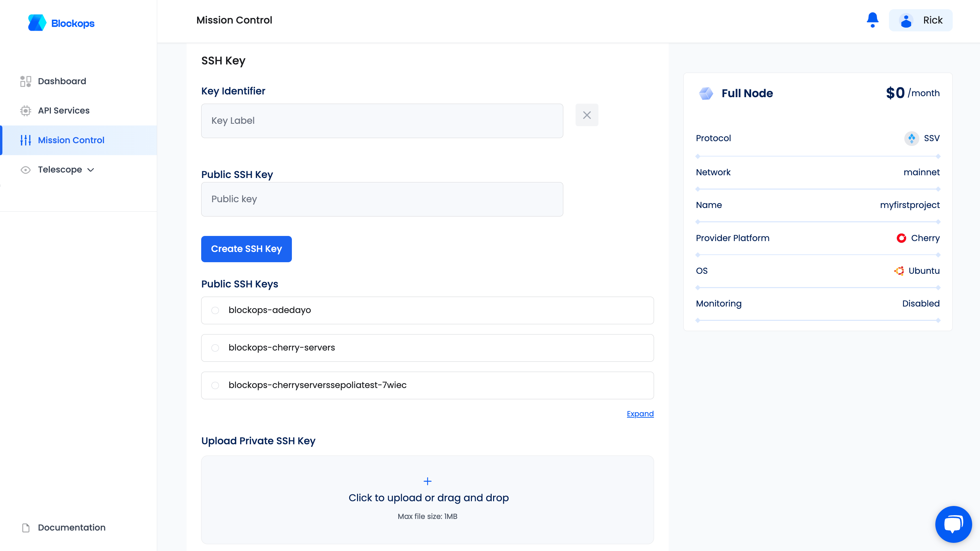Click Rick's user avatar icon

(906, 20)
